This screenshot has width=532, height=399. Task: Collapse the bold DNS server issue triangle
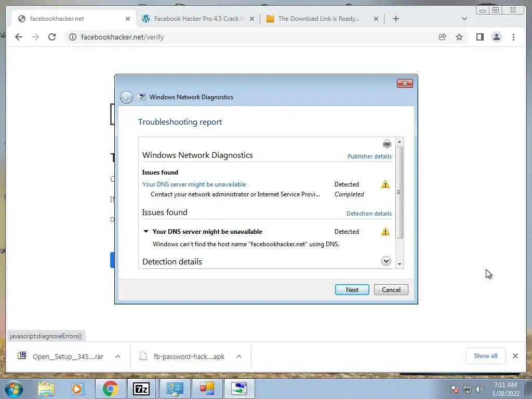pyautogui.click(x=146, y=231)
